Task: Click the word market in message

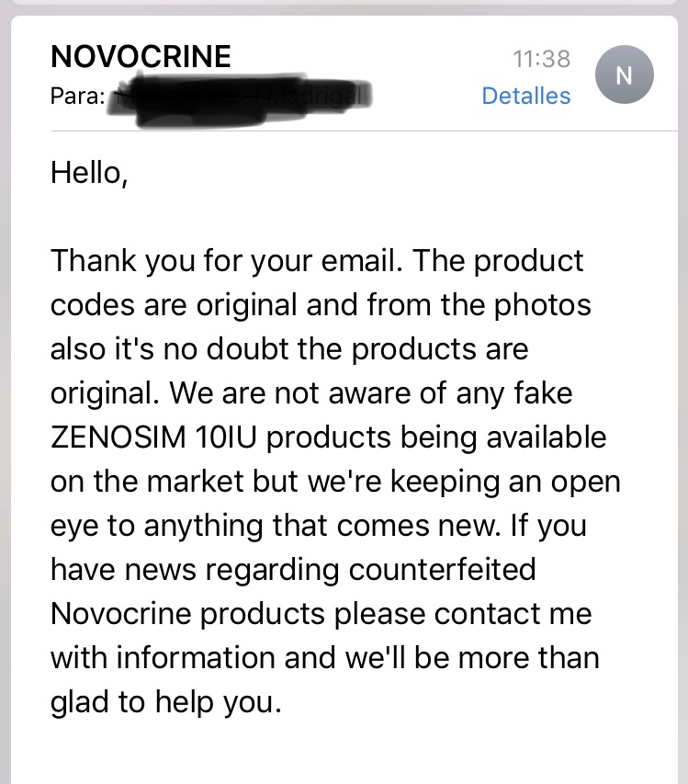Action: [x=196, y=482]
